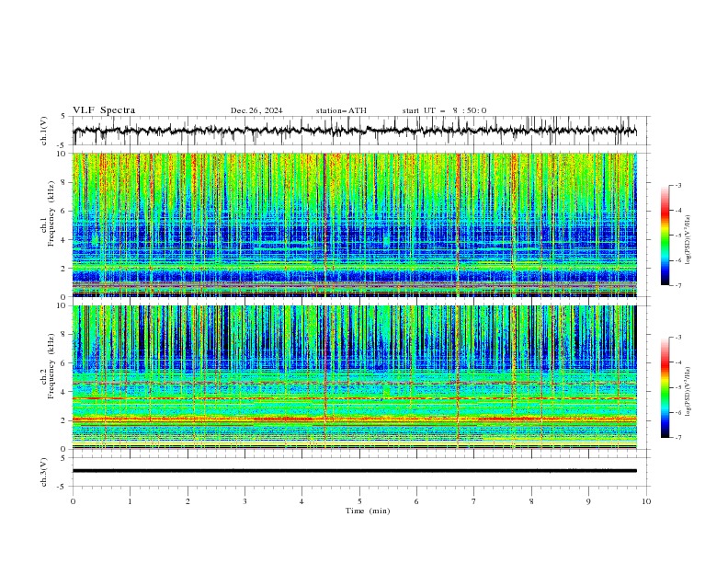728x563 pixels.
Task: Click the '-3' tick on ch.1 colorbar
Action: coord(677,185)
